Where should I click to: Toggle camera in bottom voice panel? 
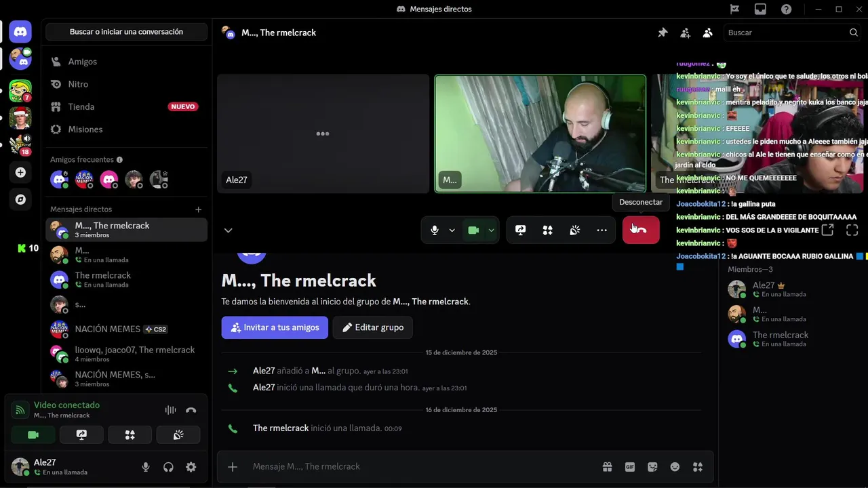coord(33,435)
